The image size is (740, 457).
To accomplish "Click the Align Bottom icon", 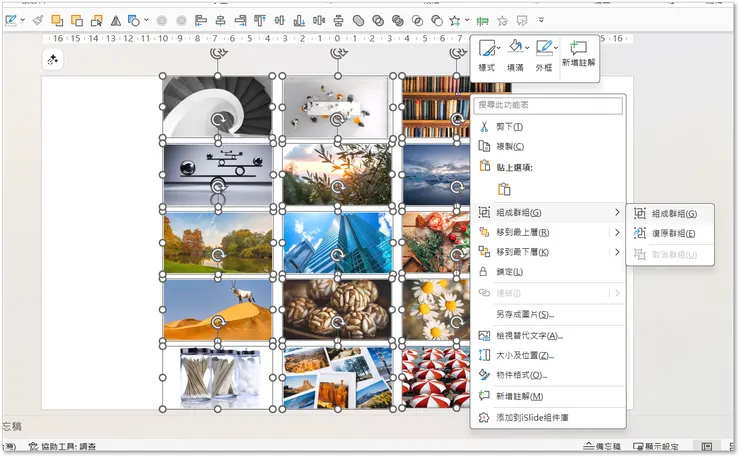I will coord(299,20).
